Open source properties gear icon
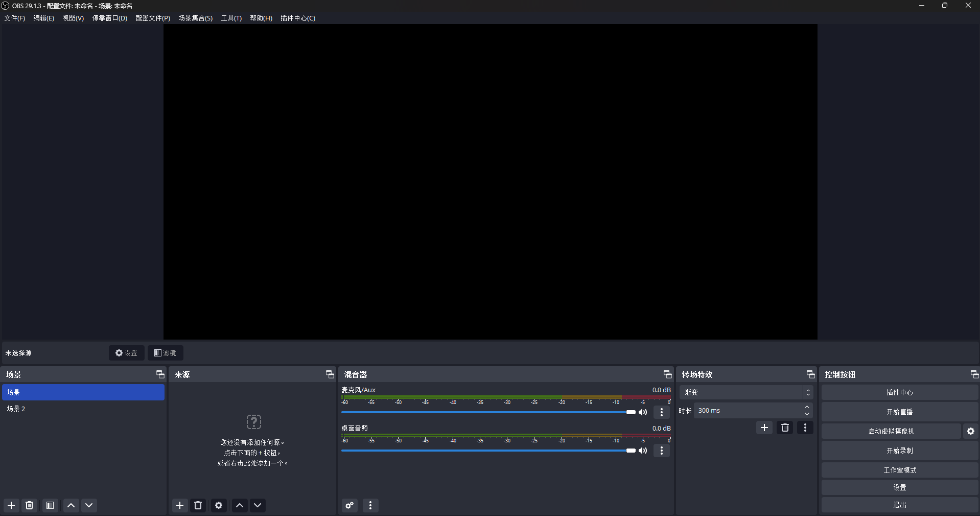 coord(219,505)
